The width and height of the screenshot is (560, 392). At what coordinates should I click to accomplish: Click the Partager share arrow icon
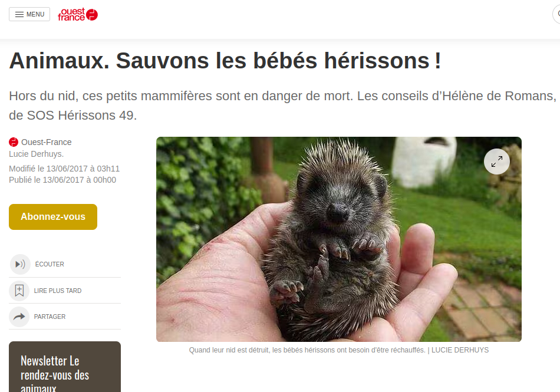tap(19, 317)
